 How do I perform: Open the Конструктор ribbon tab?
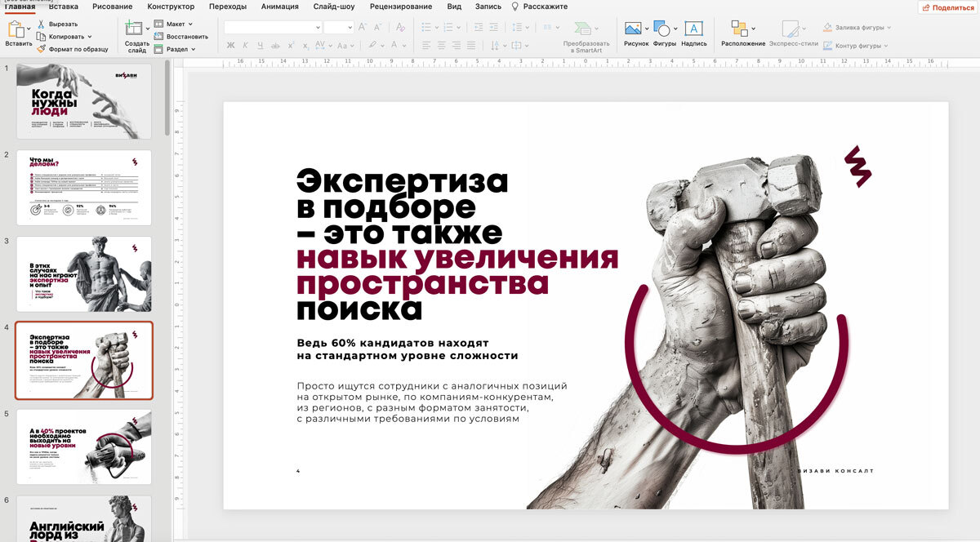tap(171, 7)
